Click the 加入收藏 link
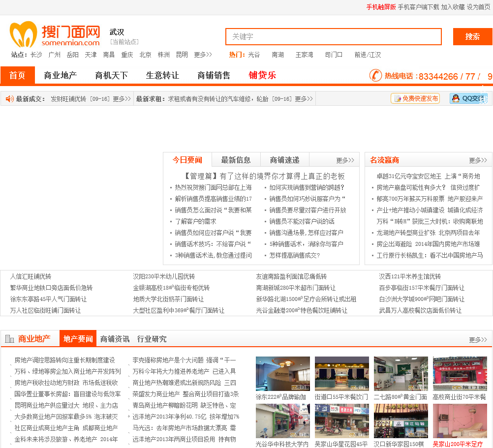This screenshot has height=448, width=493. (453, 7)
